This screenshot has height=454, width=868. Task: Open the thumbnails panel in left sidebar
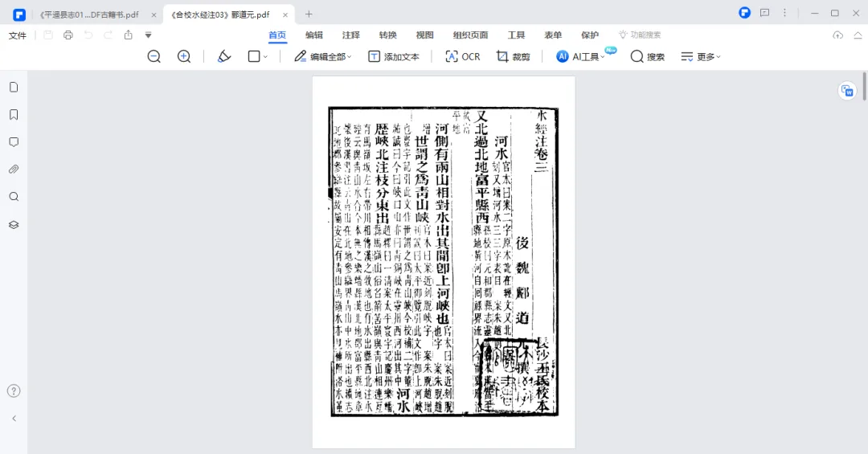(14, 87)
